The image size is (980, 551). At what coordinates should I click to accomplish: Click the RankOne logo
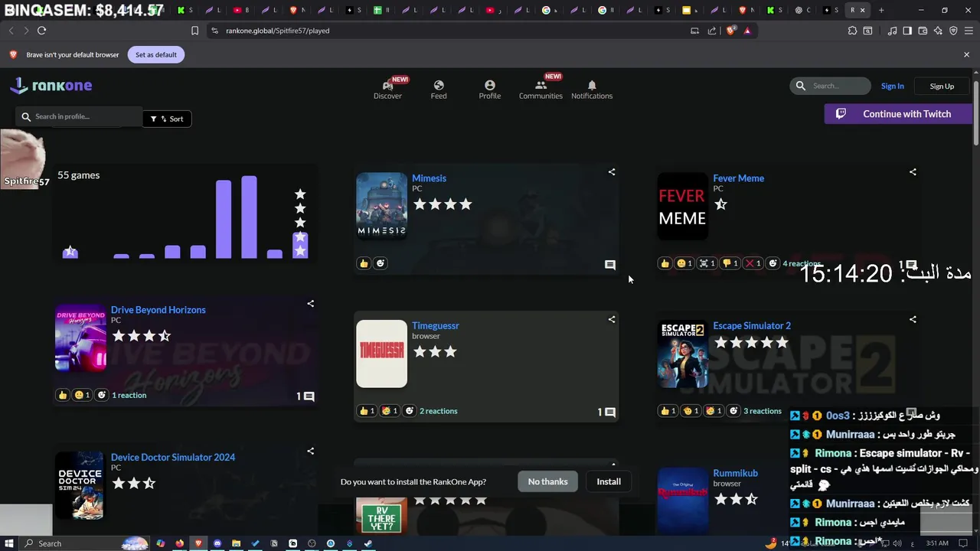pos(51,86)
